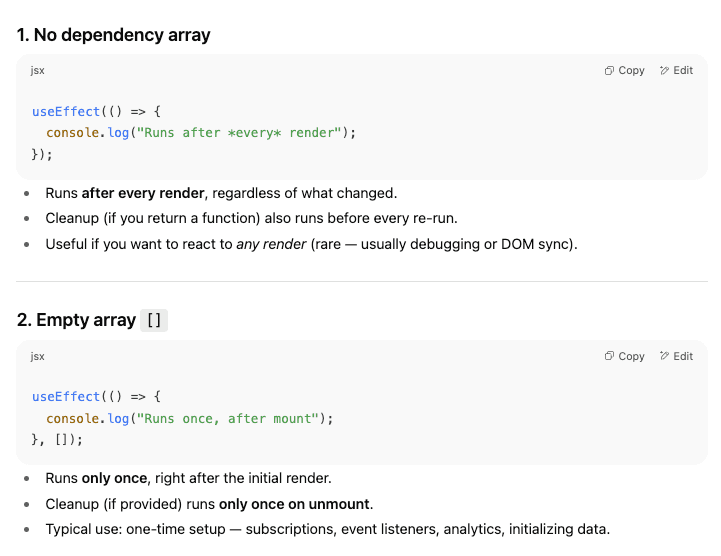721x556 pixels.
Task: Click the Edit pencil icon on the first code block
Action: point(665,71)
